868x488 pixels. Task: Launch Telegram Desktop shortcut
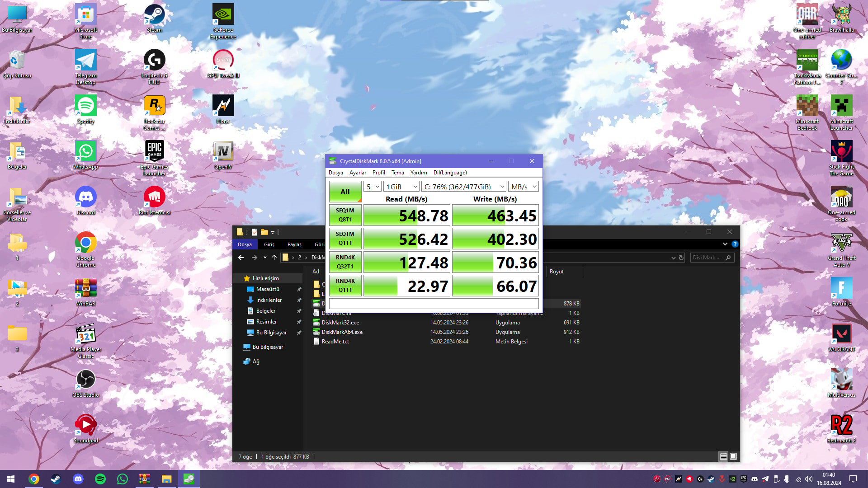click(85, 67)
